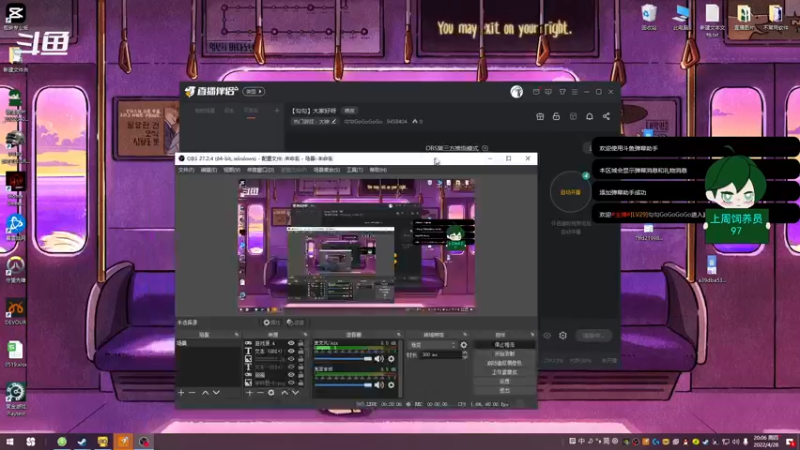The height and width of the screenshot is (450, 800).
Task: Adjust the first audio channel volume slider
Action: click(x=343, y=359)
